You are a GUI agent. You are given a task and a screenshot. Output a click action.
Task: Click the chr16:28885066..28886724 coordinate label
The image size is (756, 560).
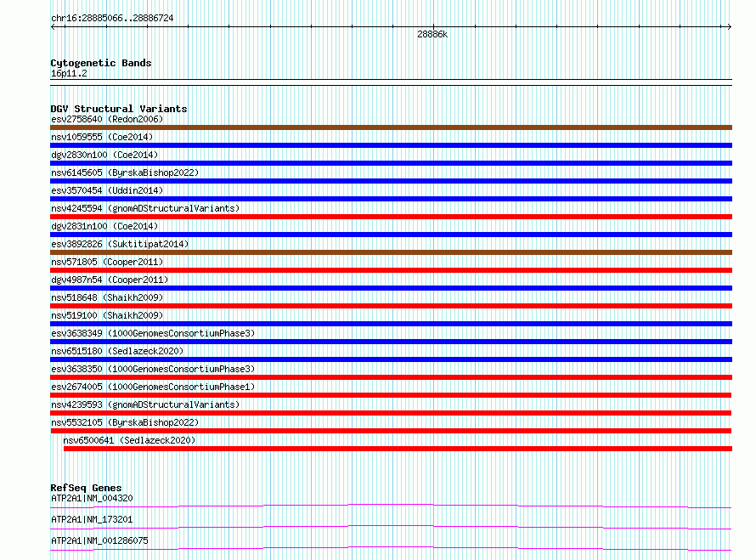[x=112, y=19]
